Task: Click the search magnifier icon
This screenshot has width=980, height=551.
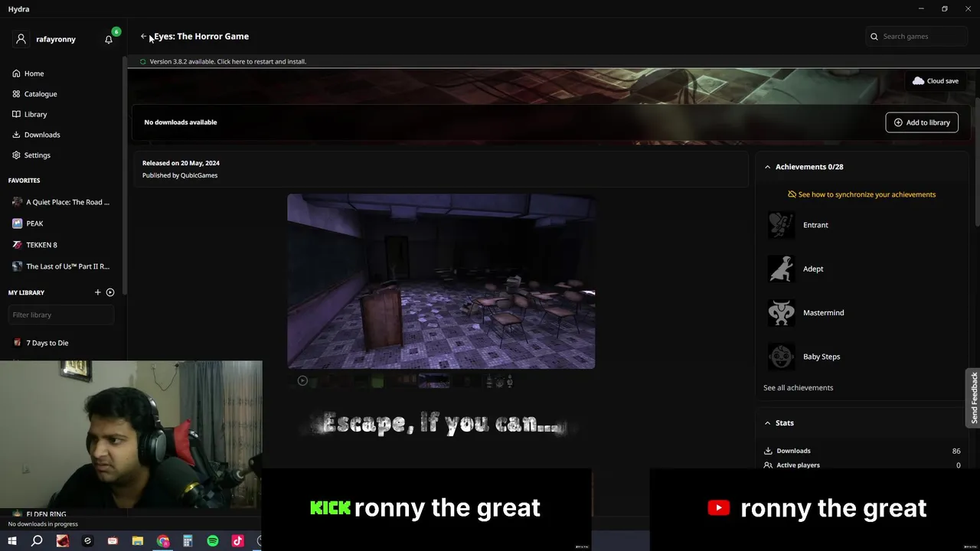Action: tap(874, 36)
